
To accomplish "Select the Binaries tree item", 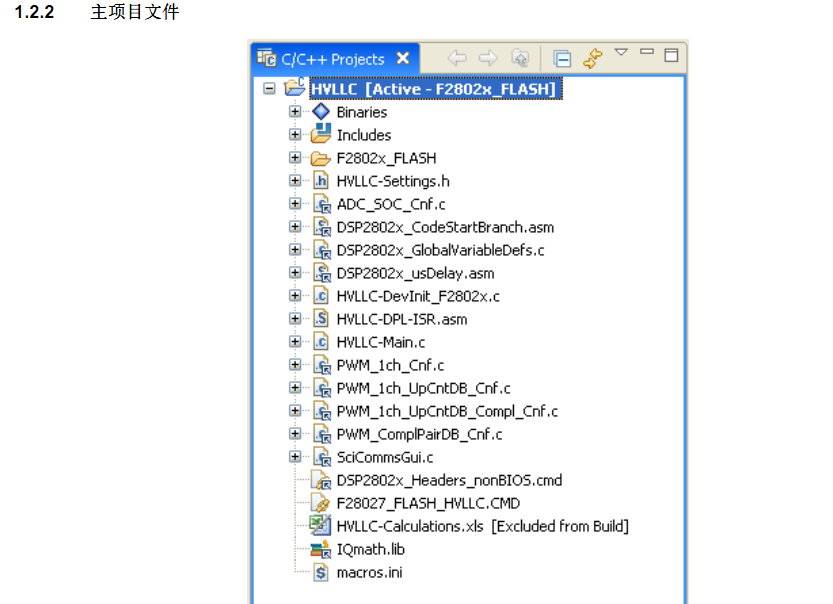I will click(x=362, y=113).
